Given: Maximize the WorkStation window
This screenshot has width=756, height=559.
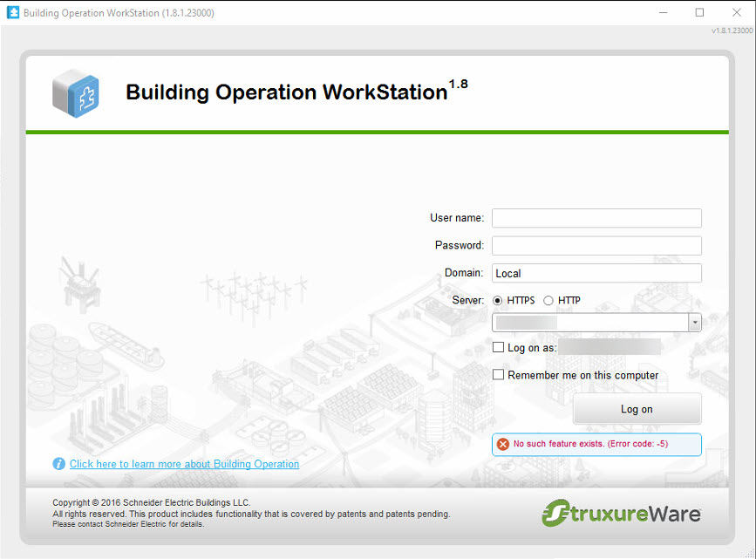Looking at the screenshot, I should point(699,12).
